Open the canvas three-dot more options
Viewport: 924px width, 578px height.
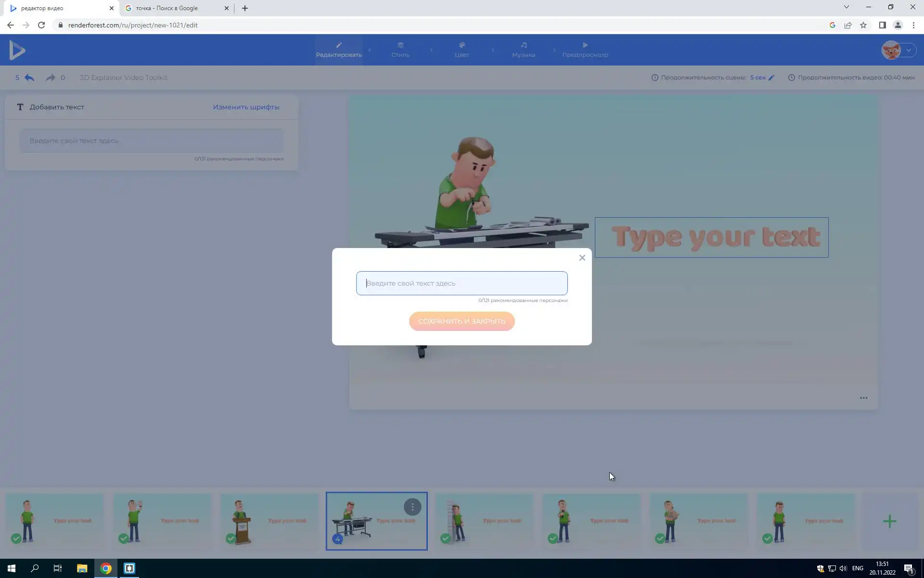863,398
